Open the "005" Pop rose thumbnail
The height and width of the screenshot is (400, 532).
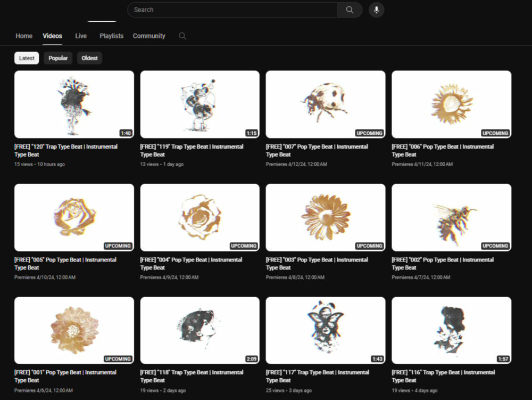74,217
